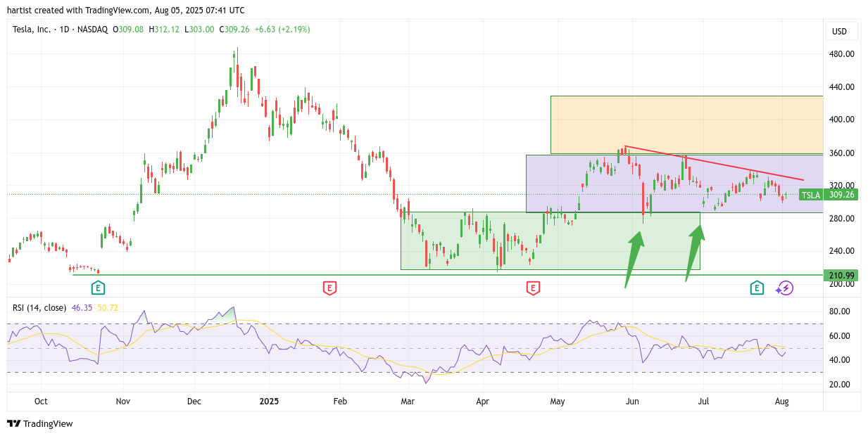
Task: Click the header text 'hartist created with TradingView.com'
Action: pos(79,11)
